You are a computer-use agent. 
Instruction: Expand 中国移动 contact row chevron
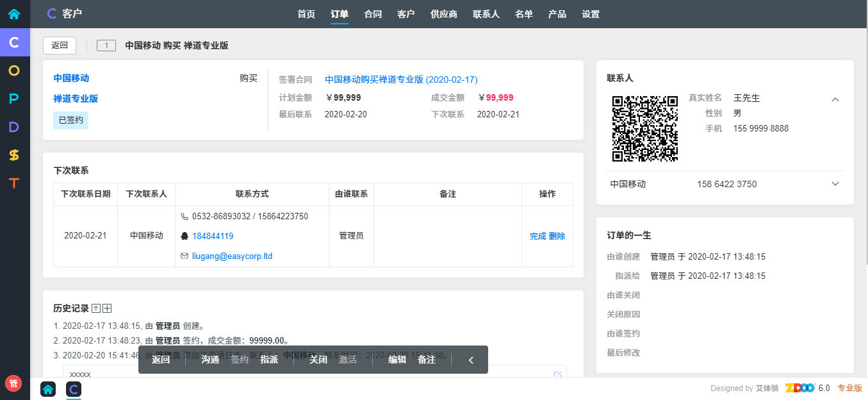(835, 184)
